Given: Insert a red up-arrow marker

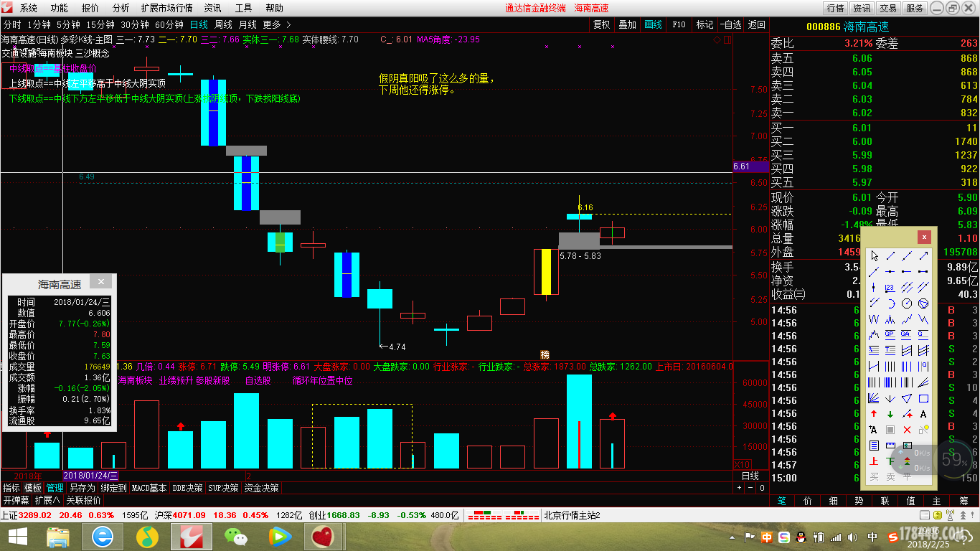Looking at the screenshot, I should (x=874, y=414).
